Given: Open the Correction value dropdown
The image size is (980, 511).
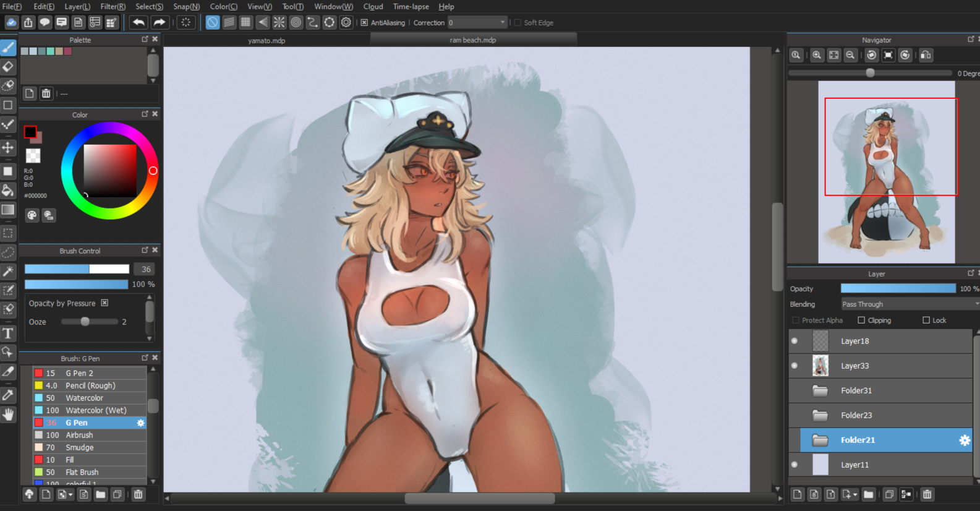Looking at the screenshot, I should (502, 23).
